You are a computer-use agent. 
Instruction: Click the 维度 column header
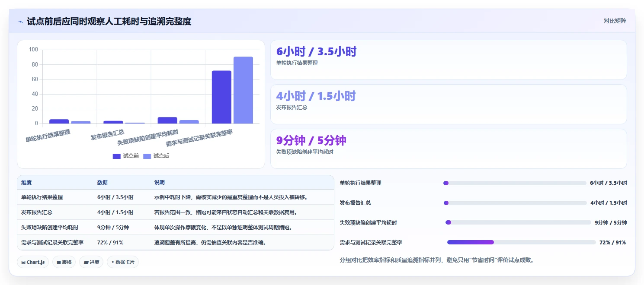point(26,183)
